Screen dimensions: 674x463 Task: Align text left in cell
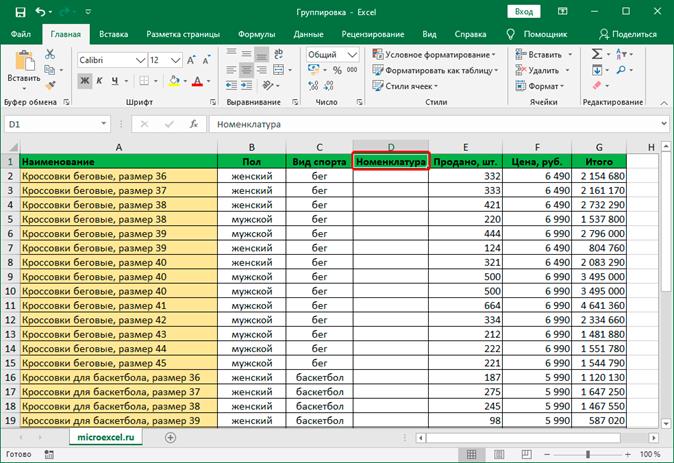(231, 70)
